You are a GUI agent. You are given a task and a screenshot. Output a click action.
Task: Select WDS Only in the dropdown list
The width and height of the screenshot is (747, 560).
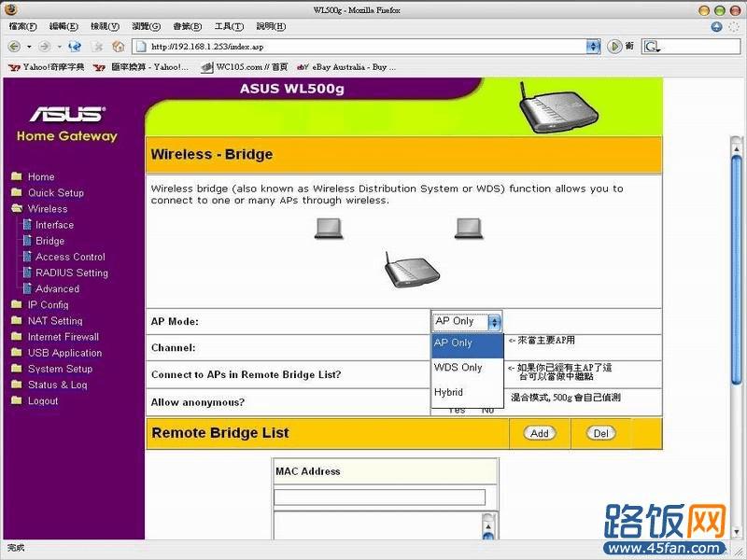468,368
